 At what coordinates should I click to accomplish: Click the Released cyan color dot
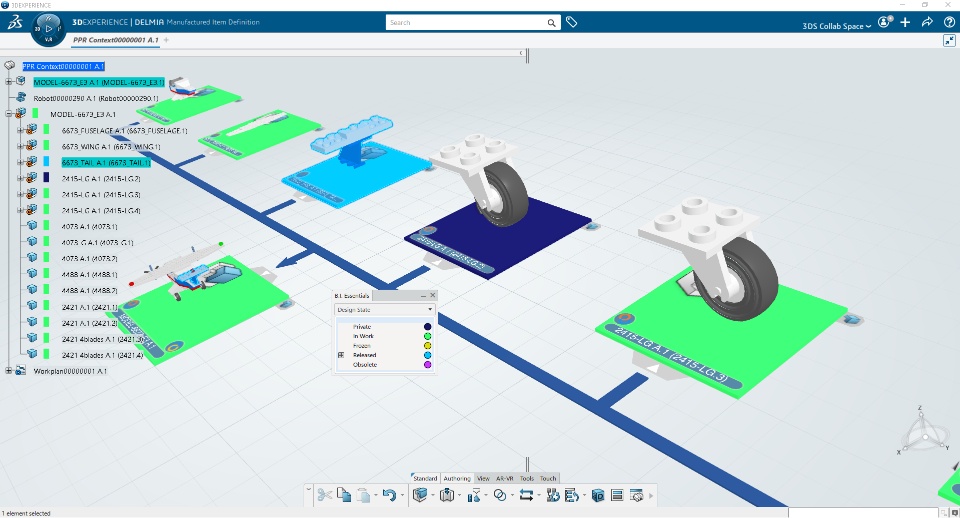coord(427,355)
